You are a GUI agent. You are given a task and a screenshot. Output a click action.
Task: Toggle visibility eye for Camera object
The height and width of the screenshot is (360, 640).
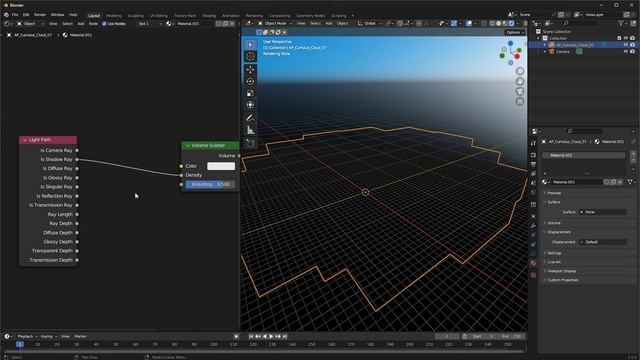coord(626,52)
